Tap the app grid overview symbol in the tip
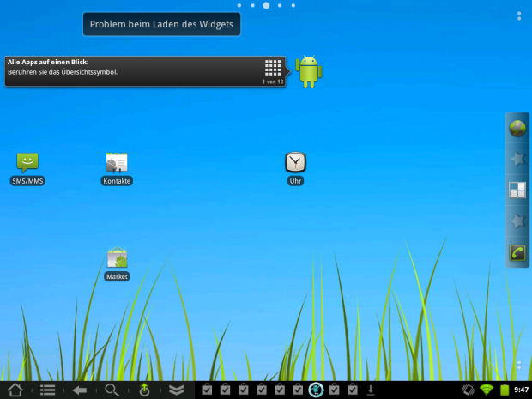Viewport: 532px width, 399px height. [x=273, y=68]
